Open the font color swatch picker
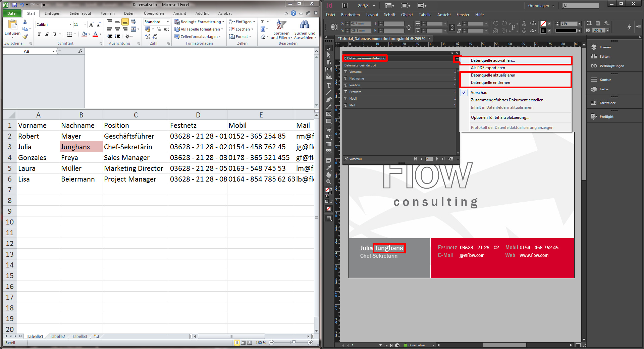The width and height of the screenshot is (644, 349). coord(100,34)
